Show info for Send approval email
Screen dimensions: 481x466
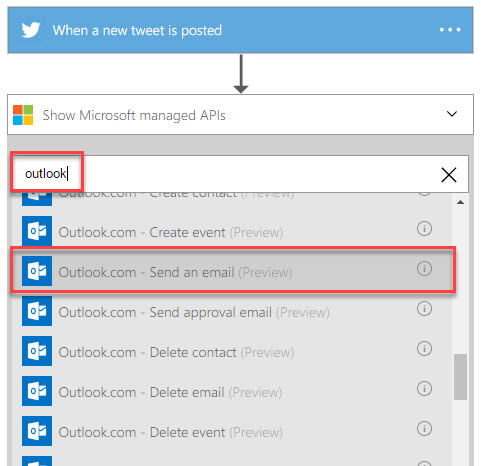pos(424,308)
